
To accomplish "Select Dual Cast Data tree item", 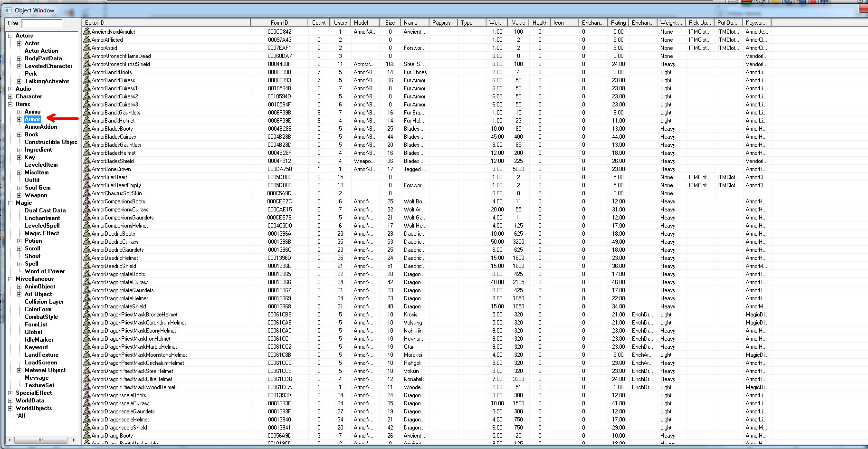I will [45, 210].
